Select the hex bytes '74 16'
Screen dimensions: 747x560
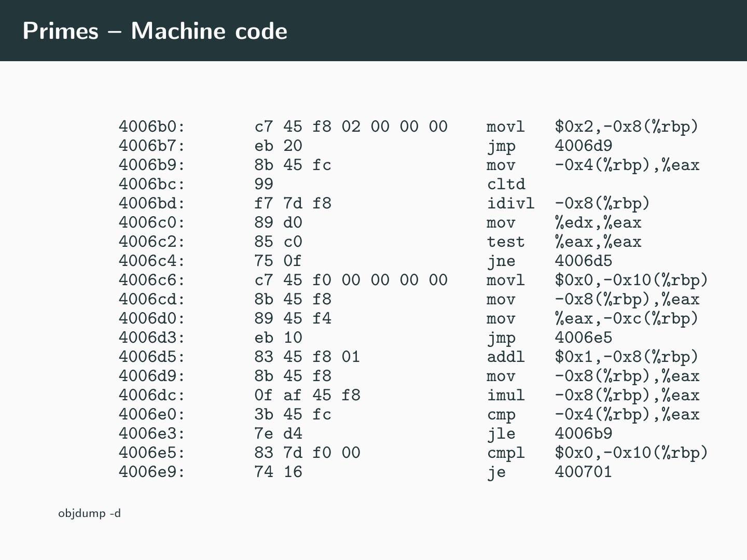coord(278,472)
